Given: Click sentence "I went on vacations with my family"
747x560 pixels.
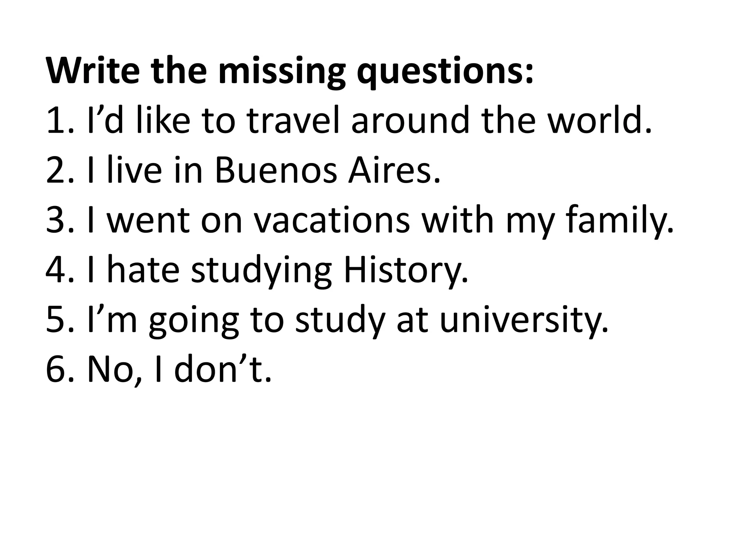Looking at the screenshot, I should [x=379, y=220].
